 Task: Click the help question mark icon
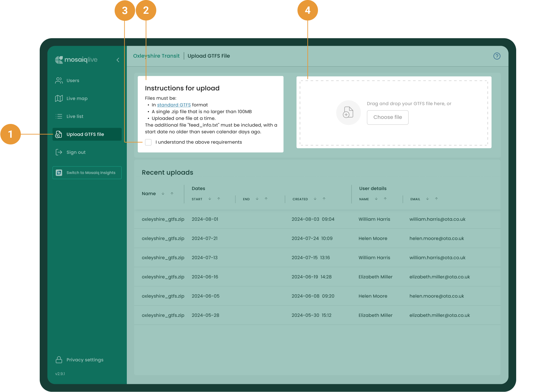[497, 56]
